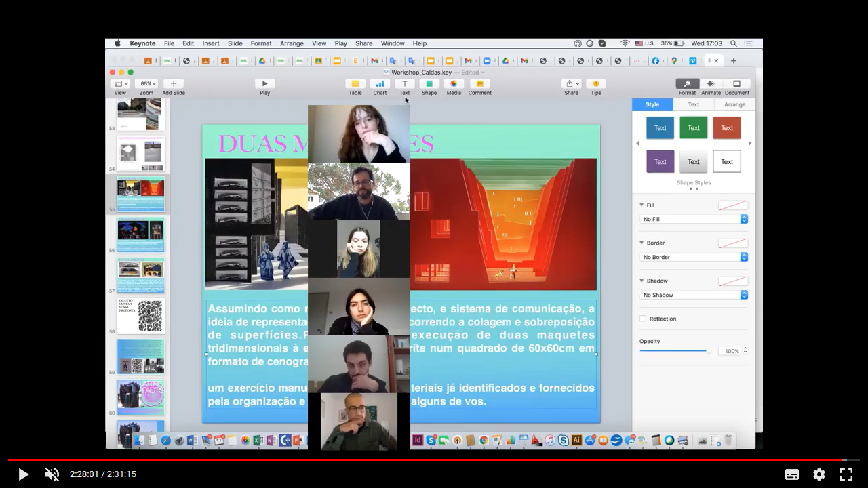Switch to the Arrange inspector tab
Image resolution: width=868 pixels, height=488 pixels.
click(x=734, y=104)
